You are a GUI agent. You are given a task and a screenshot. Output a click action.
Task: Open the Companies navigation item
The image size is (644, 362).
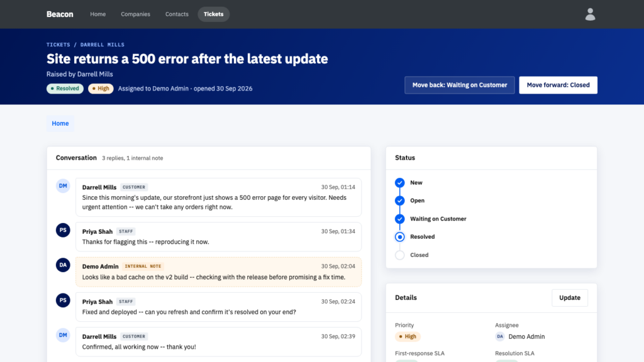click(136, 14)
